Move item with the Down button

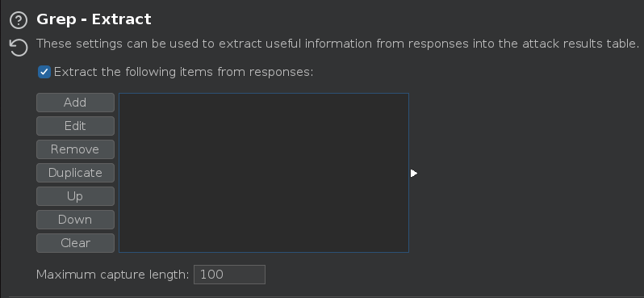[75, 220]
